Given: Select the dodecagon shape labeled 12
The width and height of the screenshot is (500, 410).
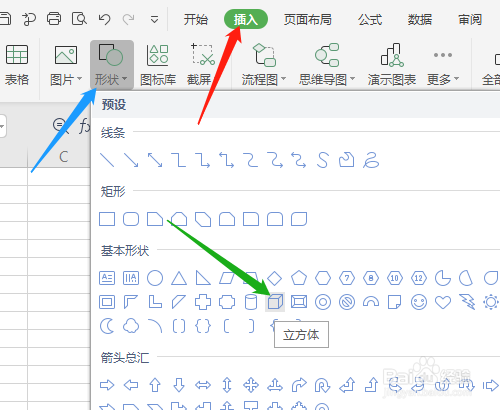Looking at the screenshot, I should coord(419,278).
